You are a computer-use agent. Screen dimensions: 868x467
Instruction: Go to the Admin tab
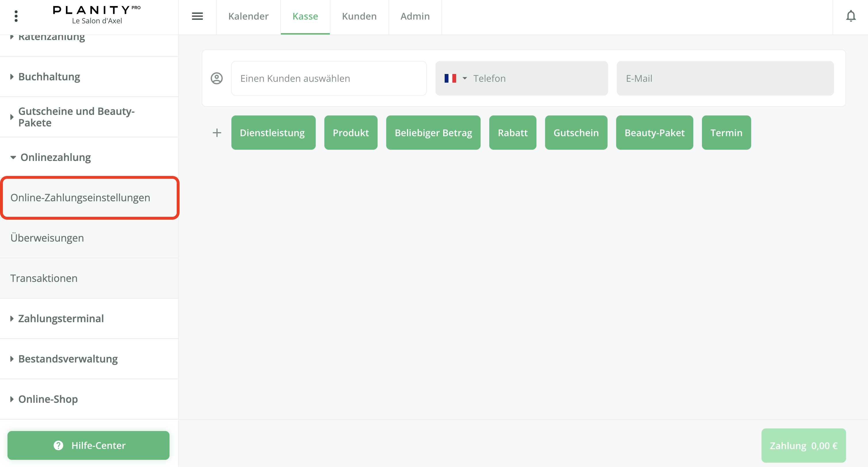(x=415, y=16)
